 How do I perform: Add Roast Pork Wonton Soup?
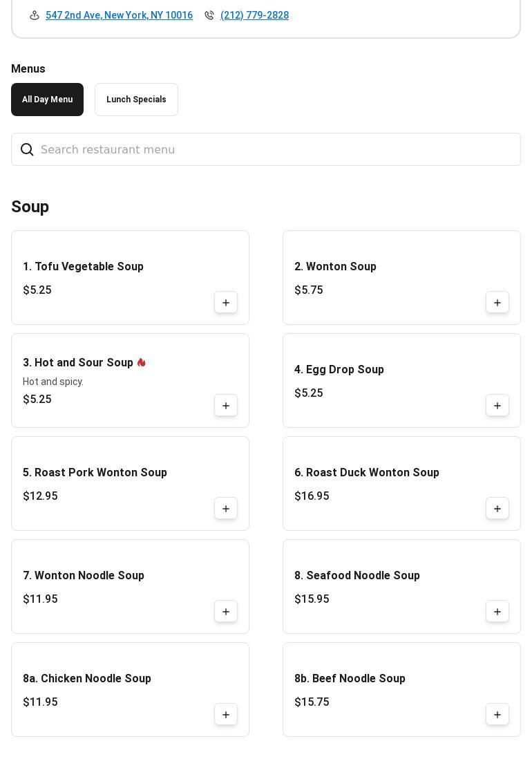pyautogui.click(x=226, y=509)
